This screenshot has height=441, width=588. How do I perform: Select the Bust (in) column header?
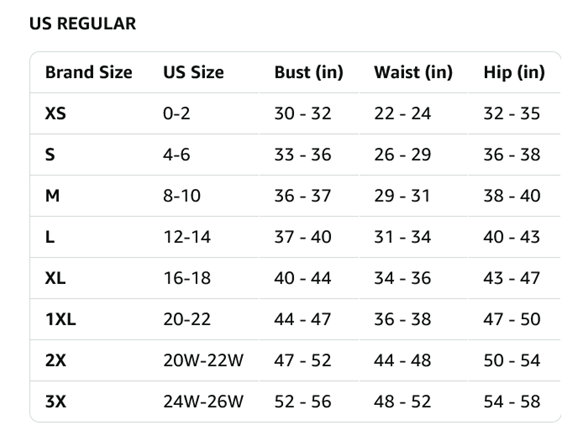pos(309,72)
